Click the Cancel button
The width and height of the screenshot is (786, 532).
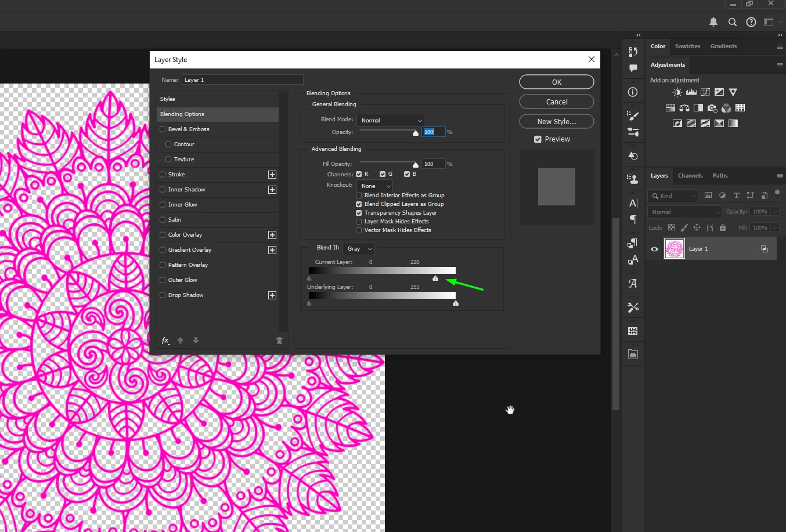point(557,102)
